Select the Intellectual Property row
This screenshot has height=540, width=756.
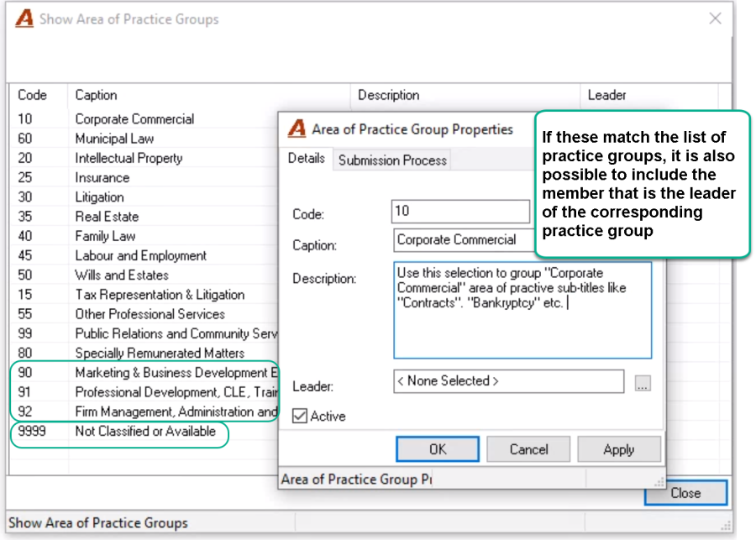[x=144, y=158]
